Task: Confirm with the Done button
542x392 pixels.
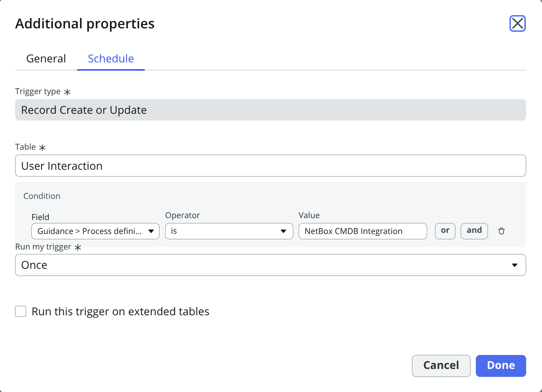Action: (500, 366)
